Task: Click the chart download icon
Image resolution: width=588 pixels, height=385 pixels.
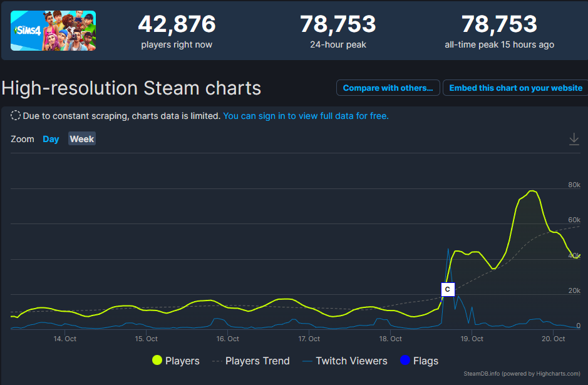Action: pyautogui.click(x=574, y=139)
